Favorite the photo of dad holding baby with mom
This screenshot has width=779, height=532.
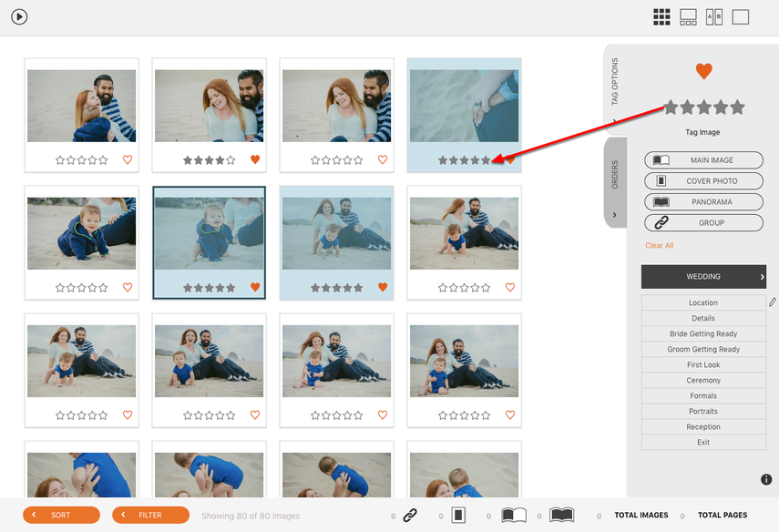click(x=128, y=159)
